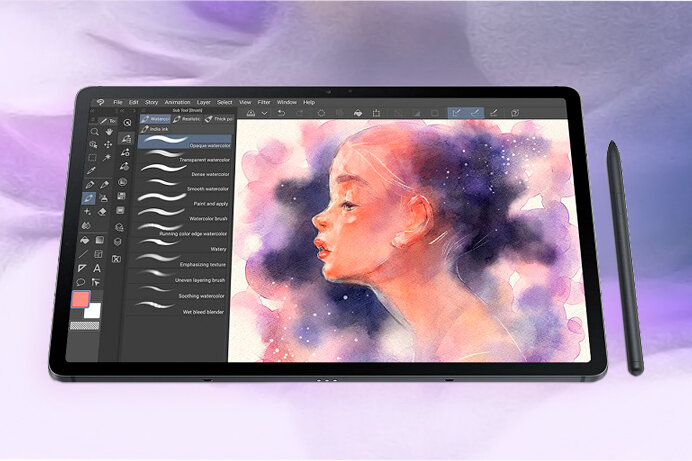
Task: Click the Fill command bar icon
Action: tap(358, 113)
